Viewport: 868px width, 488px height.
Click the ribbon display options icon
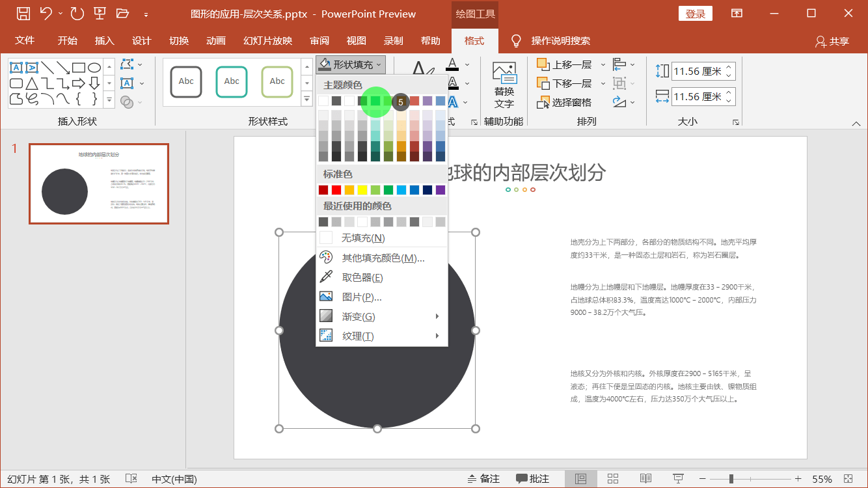click(x=737, y=13)
